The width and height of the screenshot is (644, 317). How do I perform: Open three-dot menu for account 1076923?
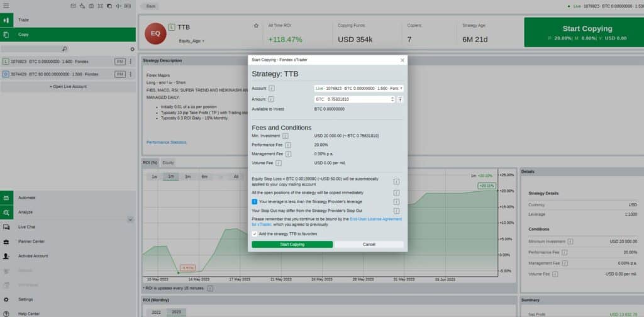point(131,62)
